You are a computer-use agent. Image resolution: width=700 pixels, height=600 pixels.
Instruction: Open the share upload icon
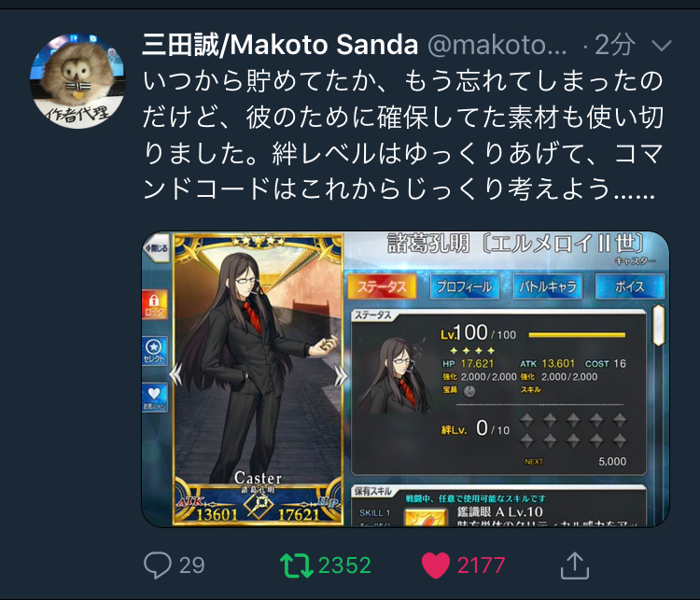pyautogui.click(x=575, y=565)
